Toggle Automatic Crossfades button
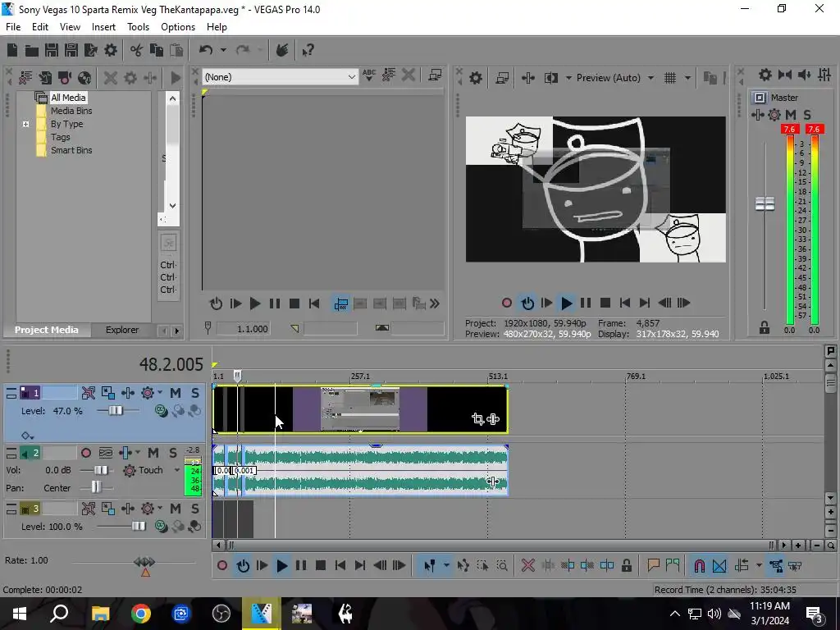840x630 pixels. coord(719,565)
